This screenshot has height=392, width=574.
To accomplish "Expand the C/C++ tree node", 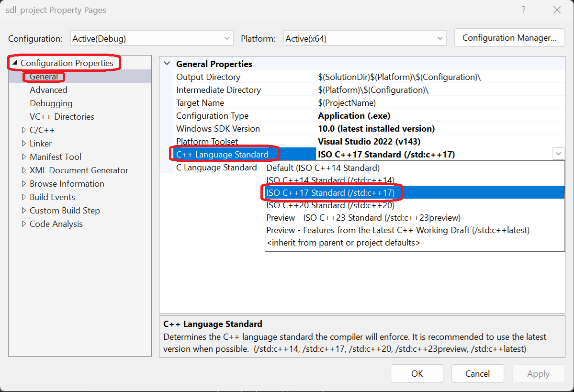I will click(x=24, y=130).
